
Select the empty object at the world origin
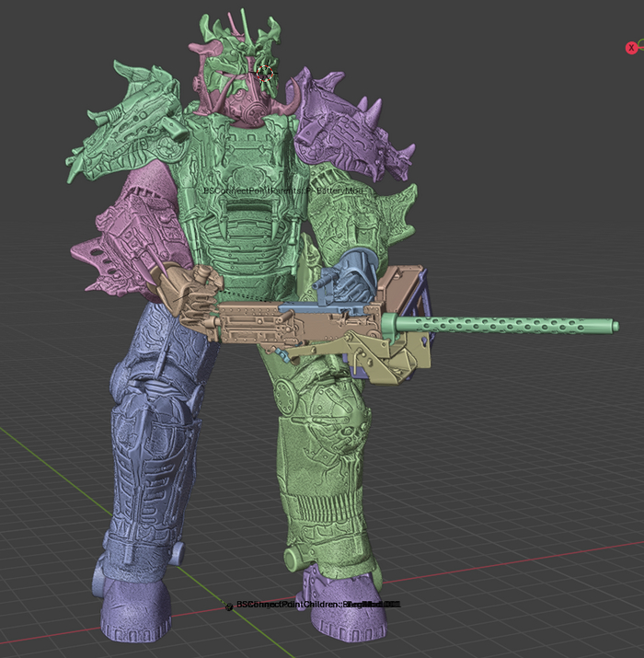coord(229,606)
